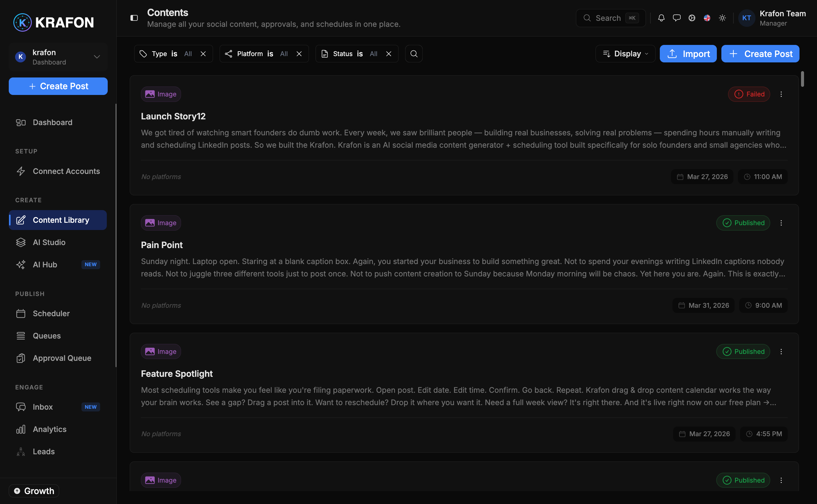Open Platform filter value All
This screenshot has width=817, height=504.
pyautogui.click(x=284, y=54)
